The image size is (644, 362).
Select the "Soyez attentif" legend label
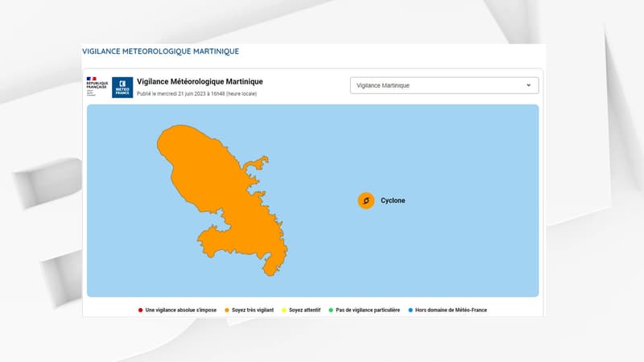306,310
